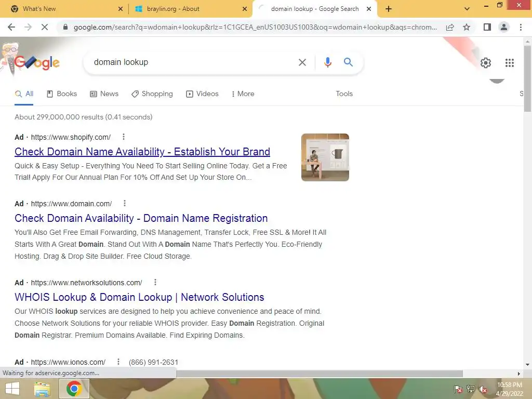Close the What's New tab
This screenshot has width=532, height=399.
(x=120, y=9)
